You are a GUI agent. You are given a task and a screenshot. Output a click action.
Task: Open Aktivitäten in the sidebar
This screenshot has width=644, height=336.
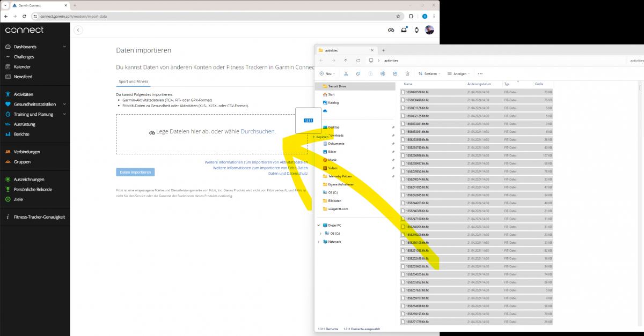tap(24, 94)
